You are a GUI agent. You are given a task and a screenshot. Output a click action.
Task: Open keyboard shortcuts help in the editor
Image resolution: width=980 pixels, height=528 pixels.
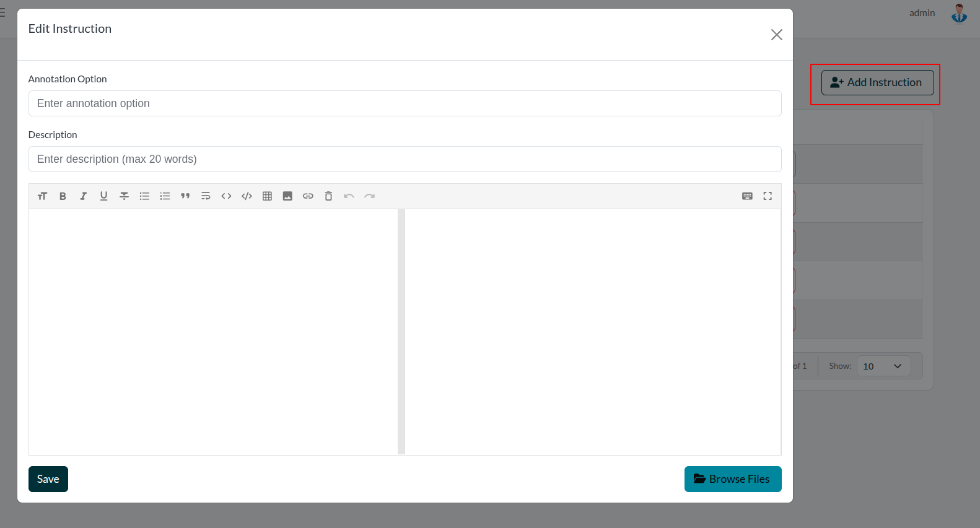[747, 196]
